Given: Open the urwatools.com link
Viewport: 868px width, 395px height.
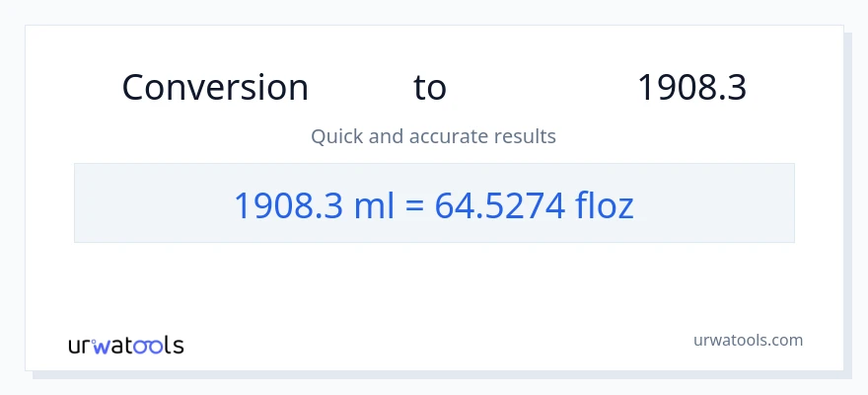Looking at the screenshot, I should click(748, 340).
